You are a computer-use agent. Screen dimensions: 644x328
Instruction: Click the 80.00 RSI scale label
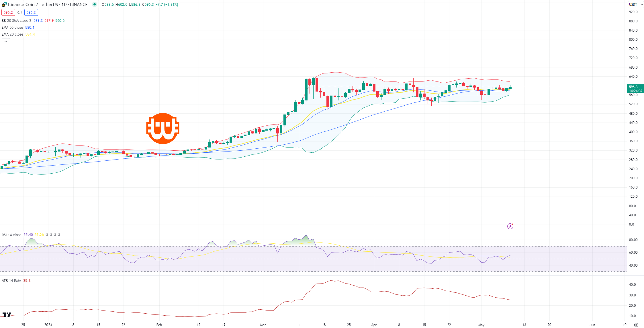(x=633, y=240)
